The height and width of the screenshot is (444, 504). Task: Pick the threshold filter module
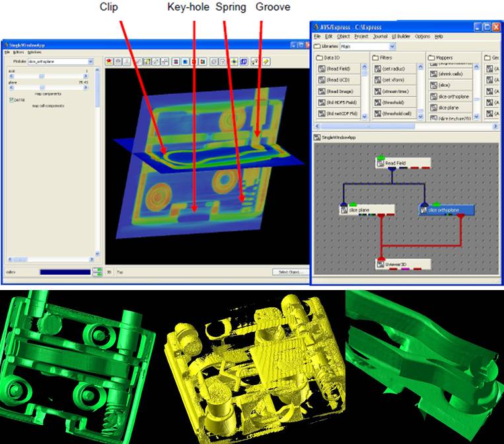395,102
